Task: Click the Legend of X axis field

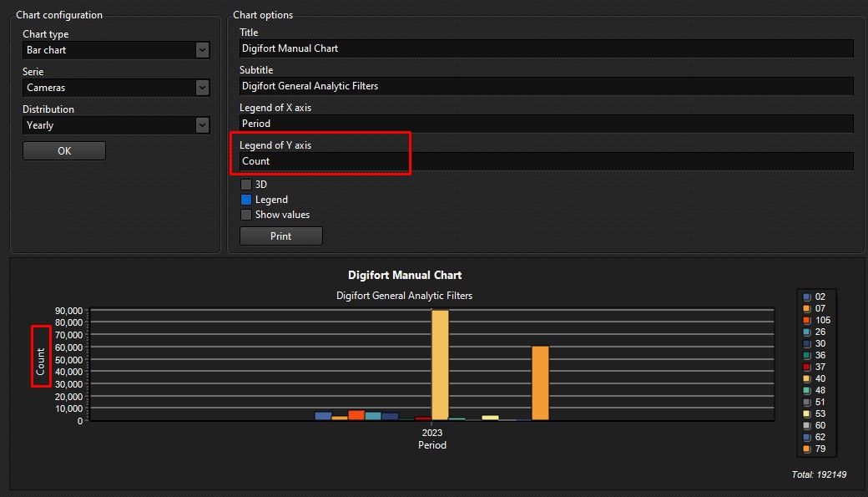Action: point(547,124)
